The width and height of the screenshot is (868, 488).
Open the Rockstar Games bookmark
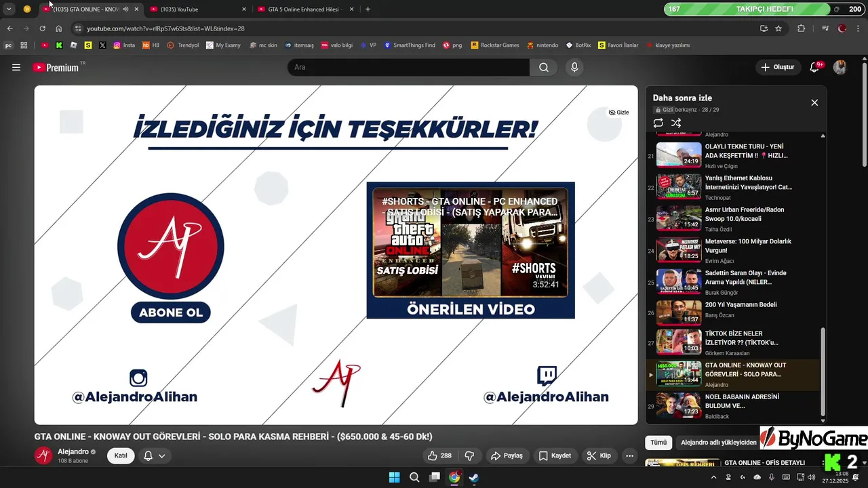click(494, 45)
